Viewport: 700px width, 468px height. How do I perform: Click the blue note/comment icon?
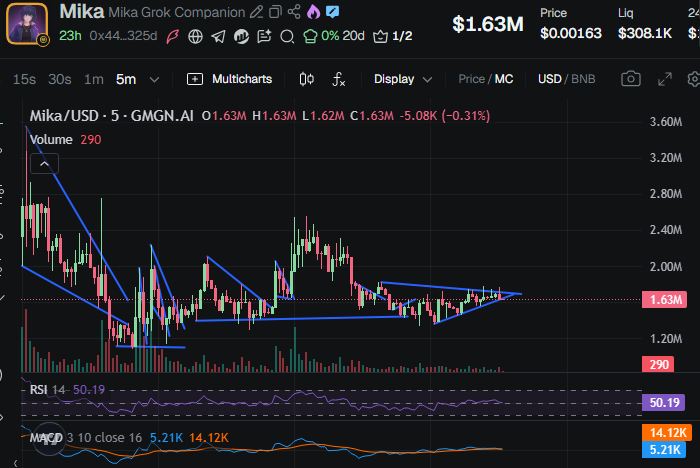(x=332, y=12)
